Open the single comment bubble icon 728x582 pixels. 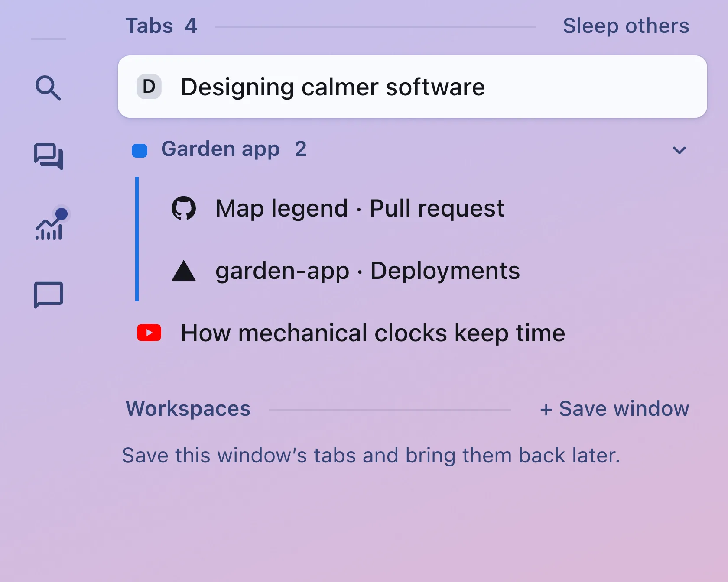click(49, 295)
